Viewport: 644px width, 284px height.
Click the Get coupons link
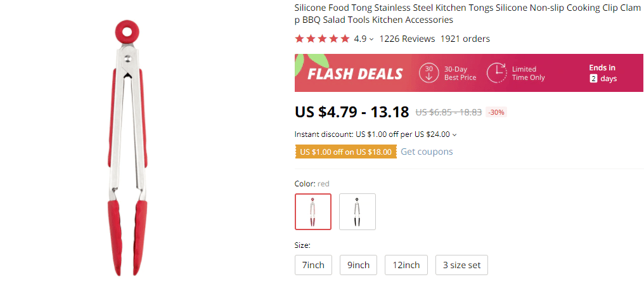pyautogui.click(x=427, y=152)
